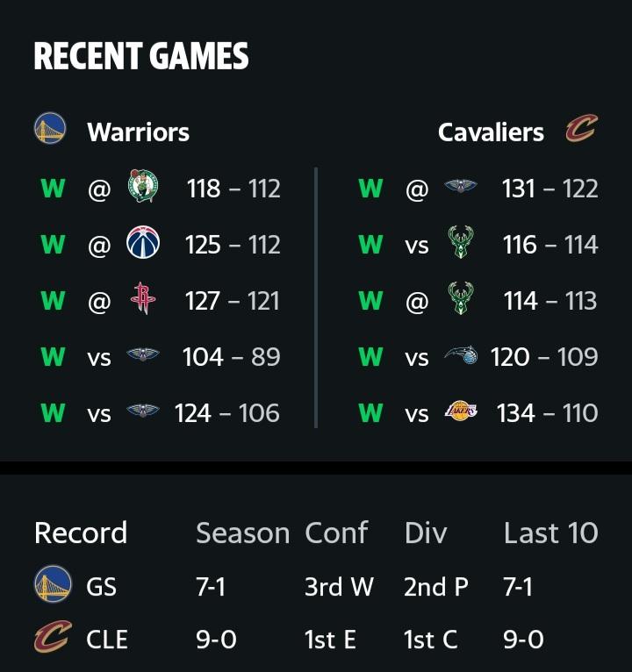
Task: Select the 118 – 112 score result
Action: [x=233, y=188]
